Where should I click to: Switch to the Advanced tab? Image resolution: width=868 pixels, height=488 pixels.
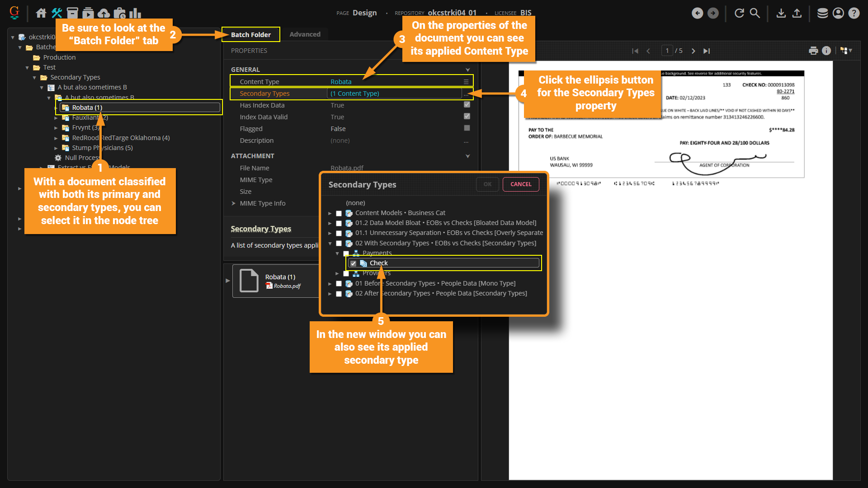pyautogui.click(x=305, y=34)
